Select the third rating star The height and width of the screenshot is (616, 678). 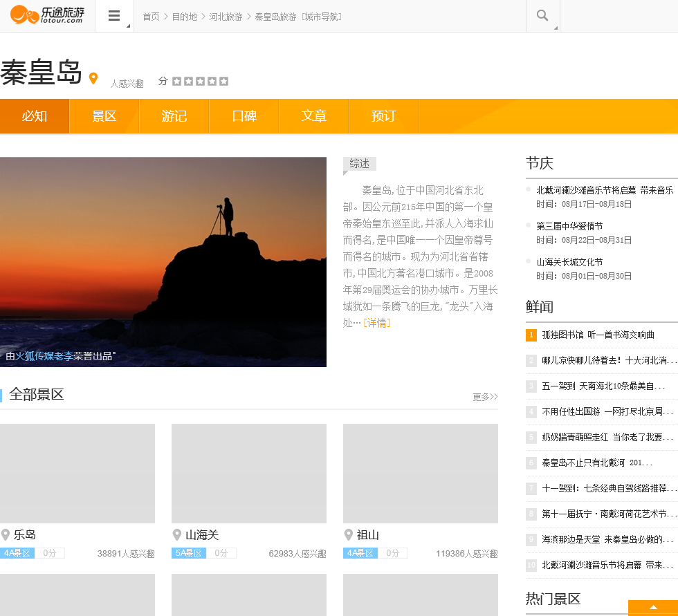200,82
